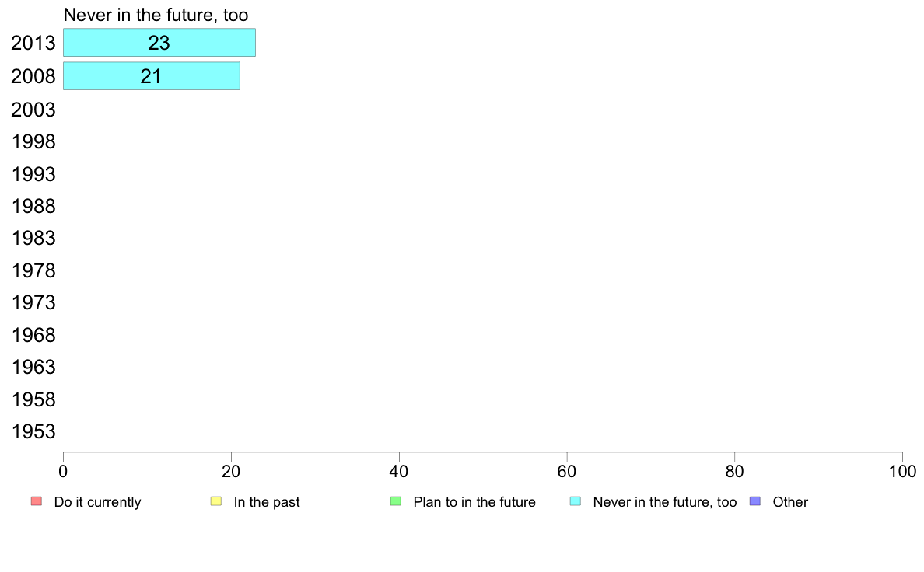Screen dimensions: 924x572
Task: Click the yellow 'In the past' legend swatch
Action: (x=216, y=501)
